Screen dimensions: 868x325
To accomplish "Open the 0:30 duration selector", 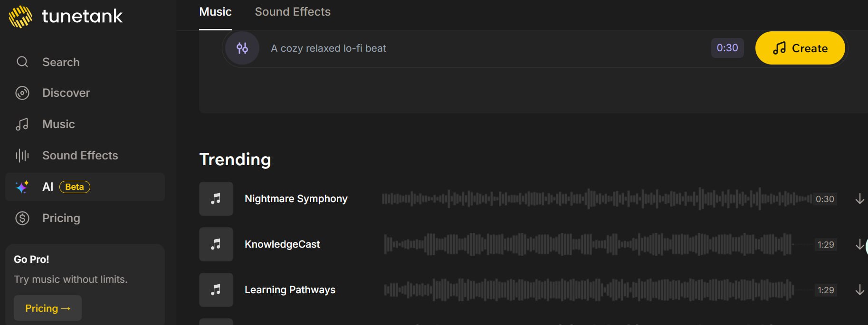I will point(727,48).
